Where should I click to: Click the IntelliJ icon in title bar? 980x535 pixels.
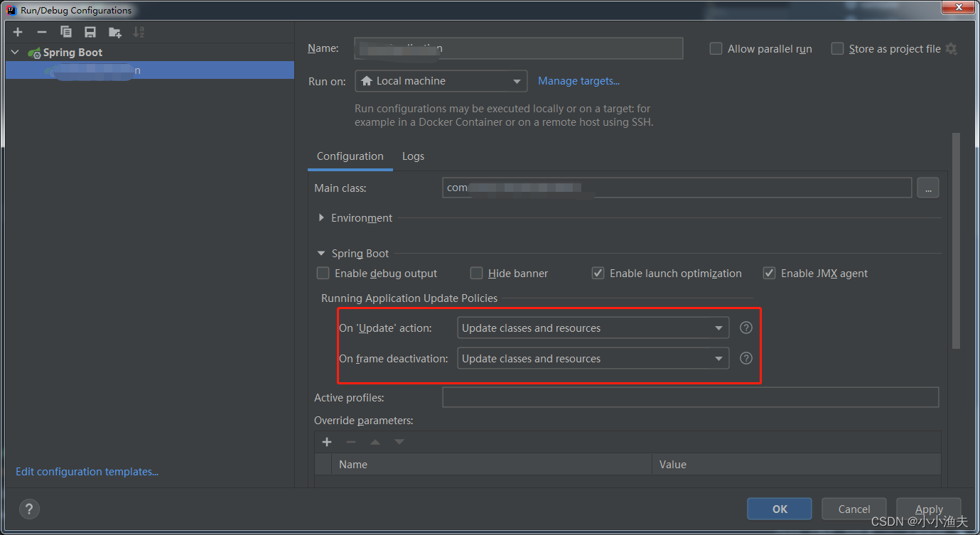[11, 11]
